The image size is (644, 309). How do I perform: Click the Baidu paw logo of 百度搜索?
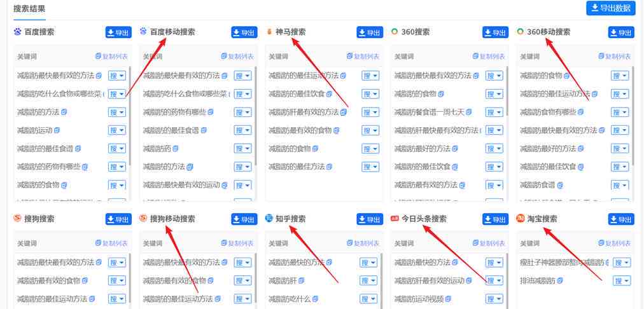coord(18,32)
